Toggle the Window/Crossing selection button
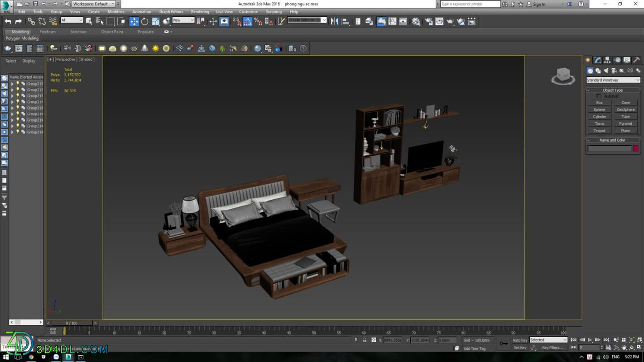 pyautogui.click(x=121, y=21)
